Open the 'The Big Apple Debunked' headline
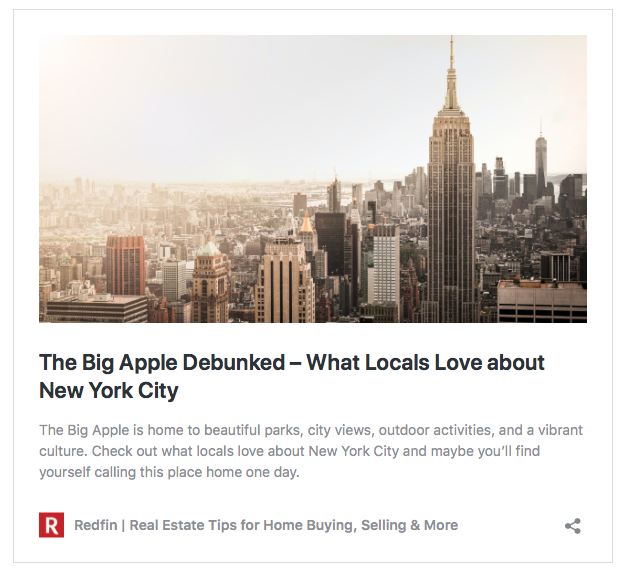The height and width of the screenshot is (580, 620). tap(291, 376)
